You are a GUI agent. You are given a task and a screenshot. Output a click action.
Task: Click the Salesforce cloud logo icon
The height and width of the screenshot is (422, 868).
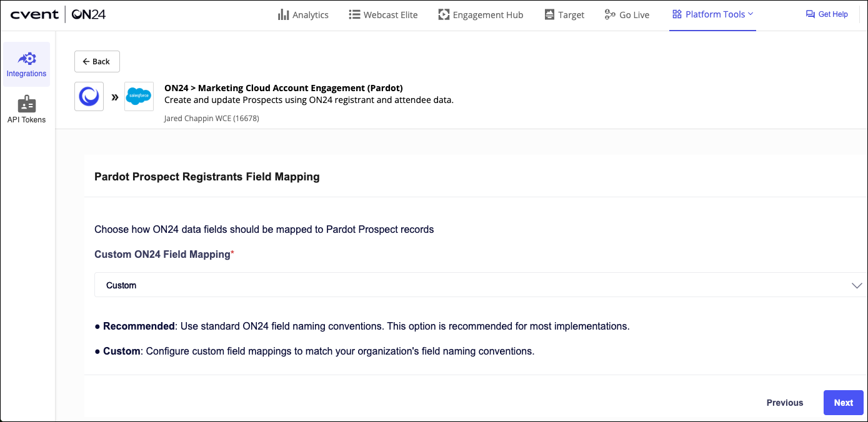[x=139, y=97]
